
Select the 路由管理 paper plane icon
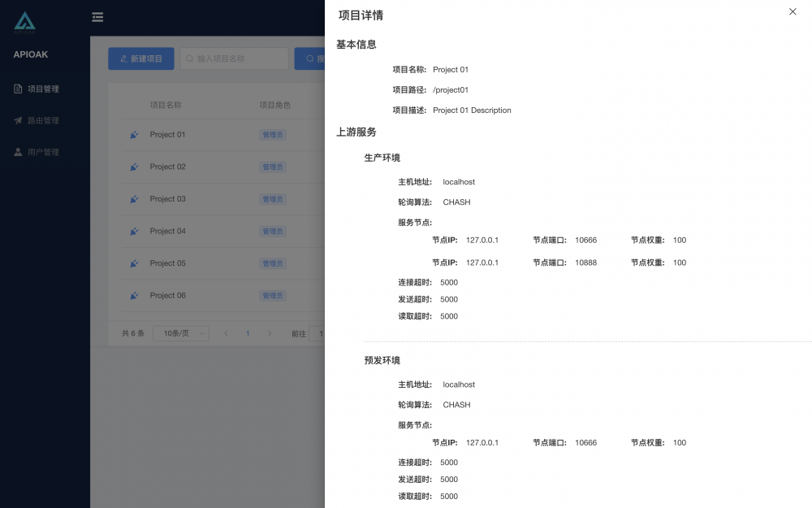tap(19, 120)
